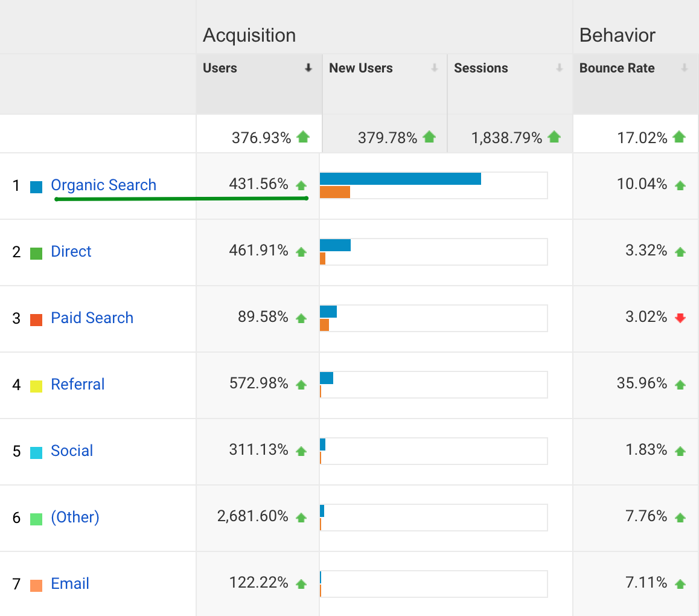Click the blue Organic Search color swatch
This screenshot has width=699, height=616.
36,187
